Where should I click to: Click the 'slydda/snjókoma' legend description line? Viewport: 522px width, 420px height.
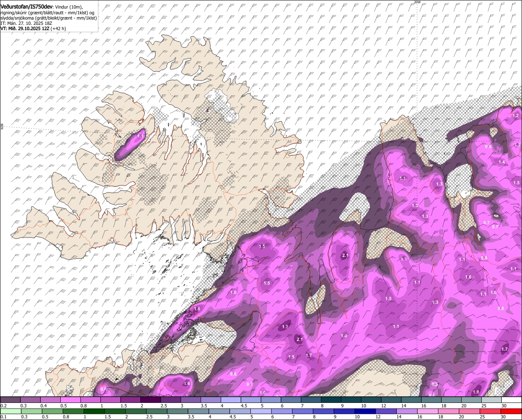pos(49,18)
